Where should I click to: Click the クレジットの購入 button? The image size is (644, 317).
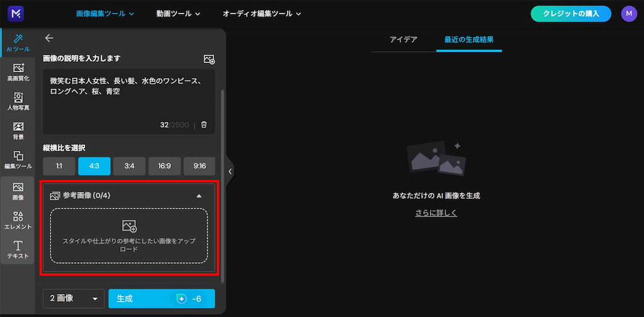coord(571,14)
